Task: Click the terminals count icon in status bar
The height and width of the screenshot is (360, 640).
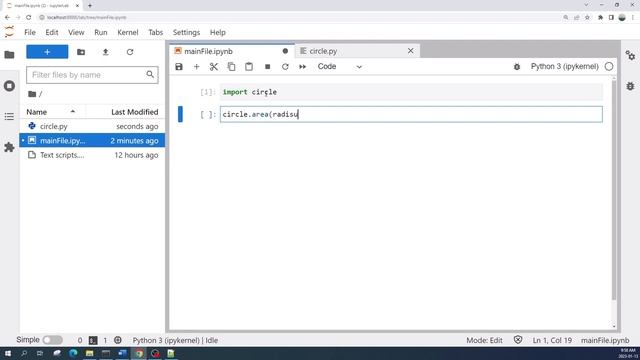Action: pyautogui.click(x=93, y=340)
